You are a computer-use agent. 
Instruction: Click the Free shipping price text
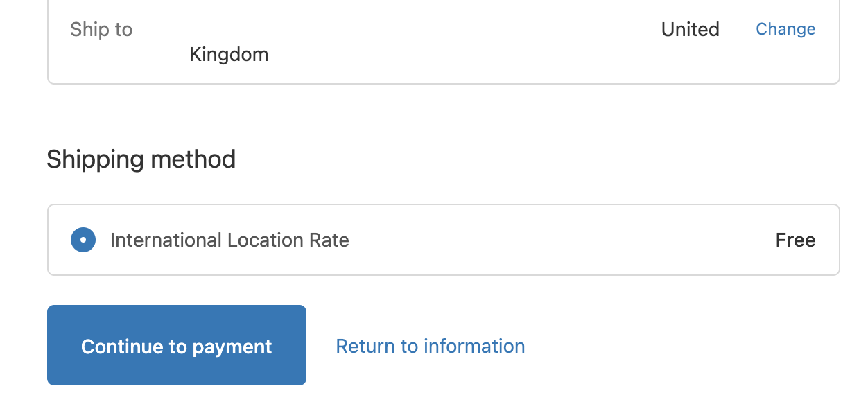796,240
